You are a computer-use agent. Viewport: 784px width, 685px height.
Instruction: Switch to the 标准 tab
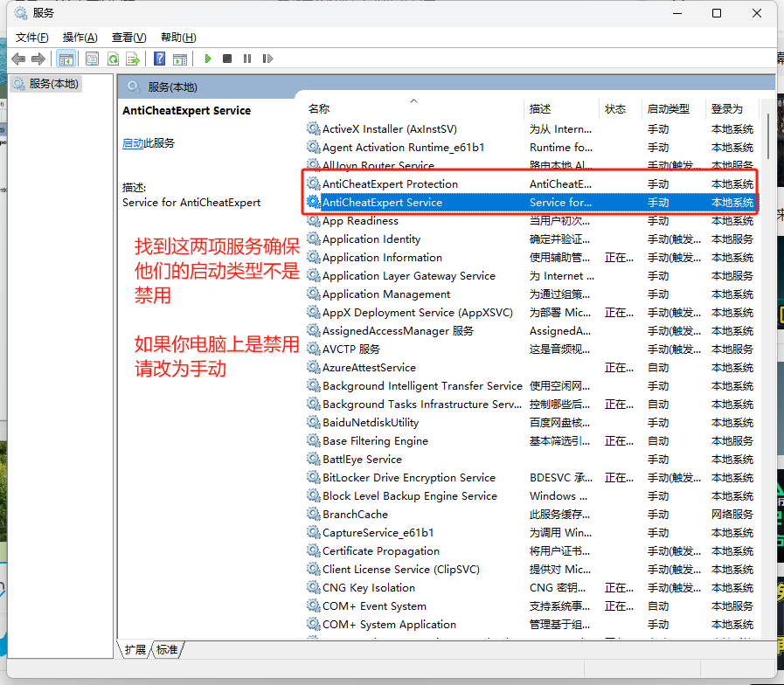click(167, 649)
